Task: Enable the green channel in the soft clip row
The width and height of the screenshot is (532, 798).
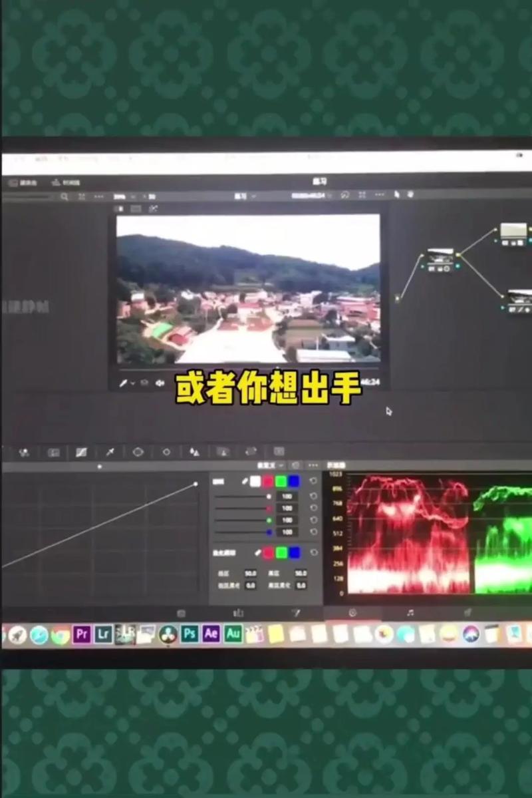Action: pyautogui.click(x=281, y=552)
